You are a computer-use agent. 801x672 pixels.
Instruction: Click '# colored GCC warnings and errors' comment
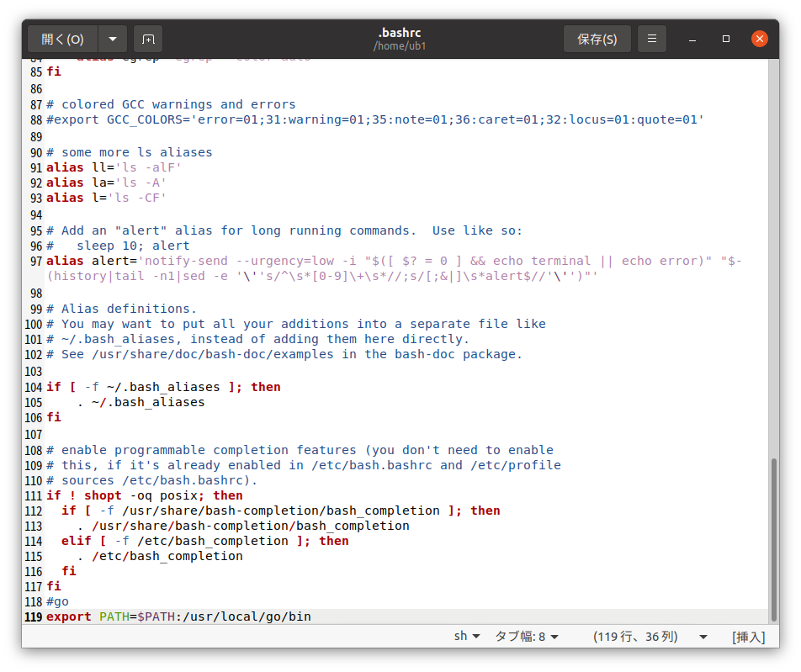[171, 104]
